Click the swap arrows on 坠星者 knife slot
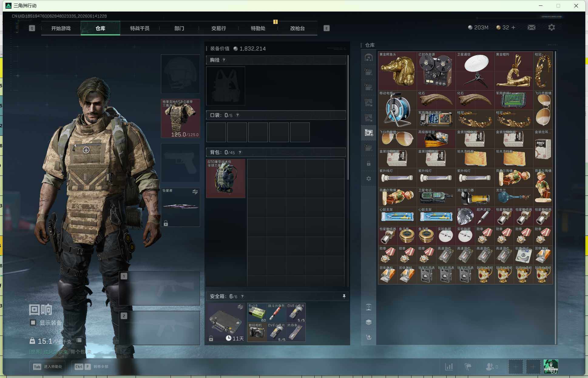Image resolution: width=588 pixels, height=378 pixels. pos(195,192)
